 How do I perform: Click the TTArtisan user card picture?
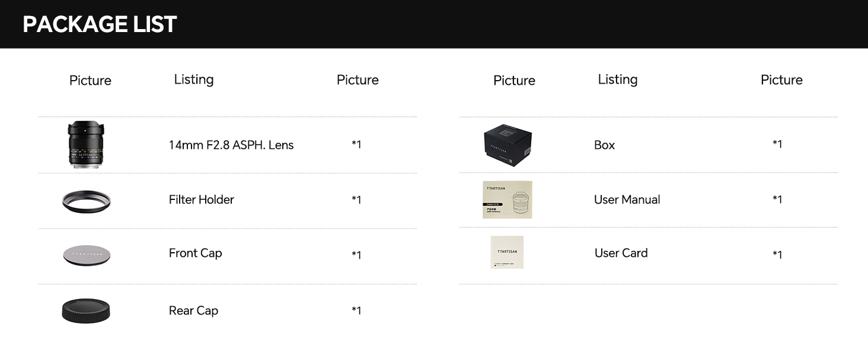[x=507, y=252]
